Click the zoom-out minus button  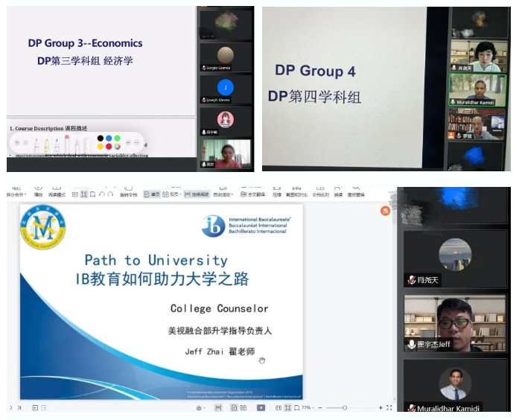(320, 408)
